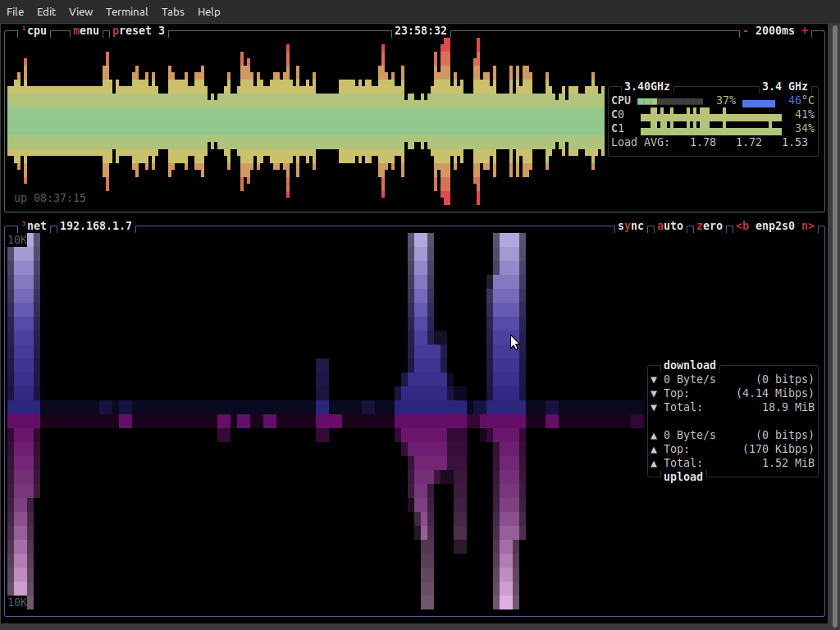Open the View menu
The width and height of the screenshot is (840, 630).
pyautogui.click(x=81, y=11)
